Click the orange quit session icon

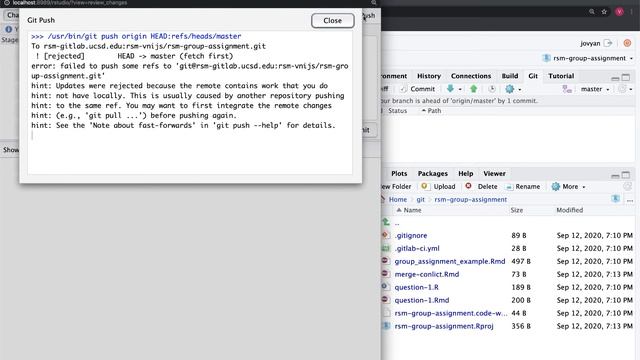click(x=627, y=43)
